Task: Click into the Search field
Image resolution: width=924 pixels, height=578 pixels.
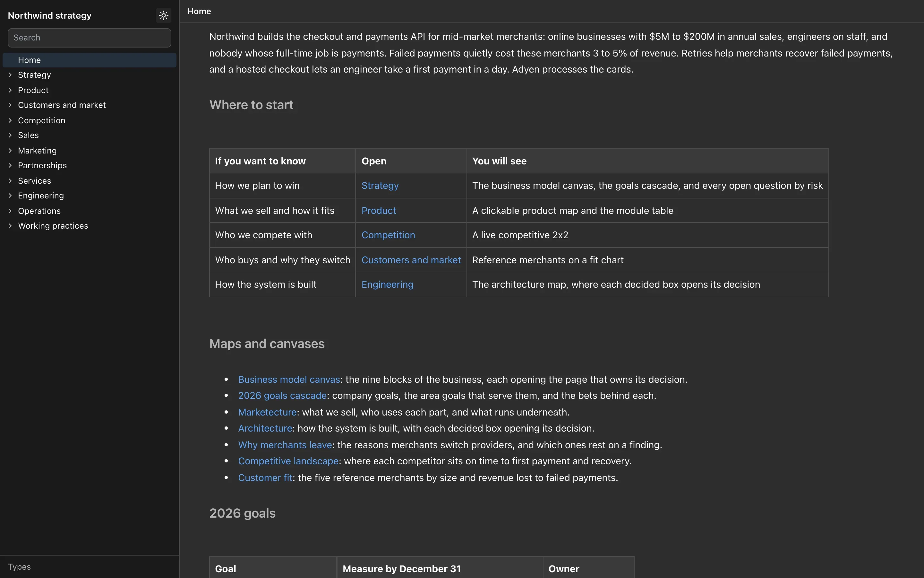Action: pos(89,38)
